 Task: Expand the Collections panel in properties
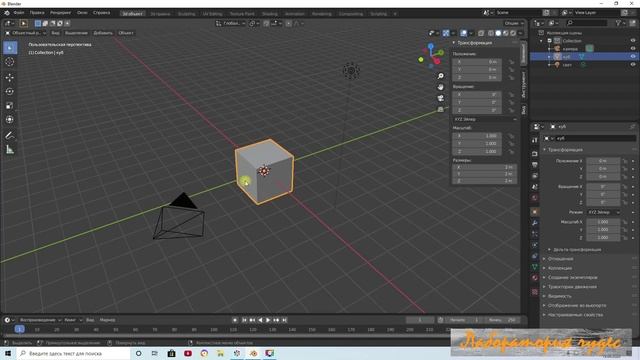(x=559, y=268)
